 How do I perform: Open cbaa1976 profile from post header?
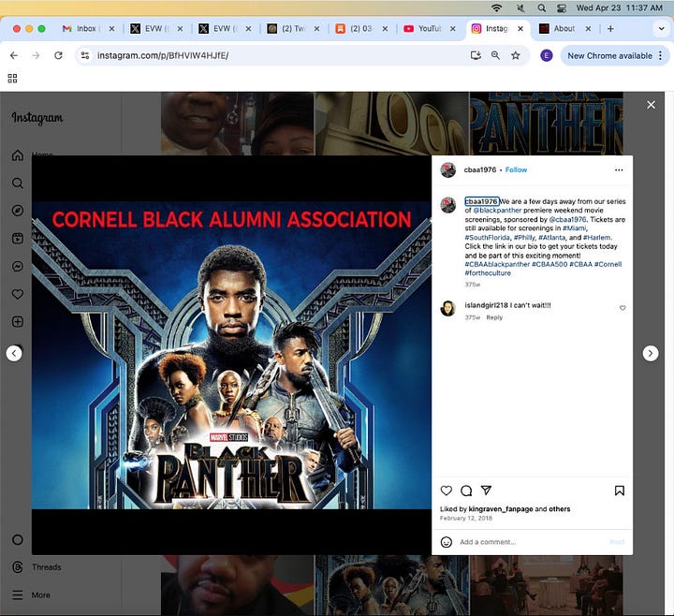[x=479, y=169]
